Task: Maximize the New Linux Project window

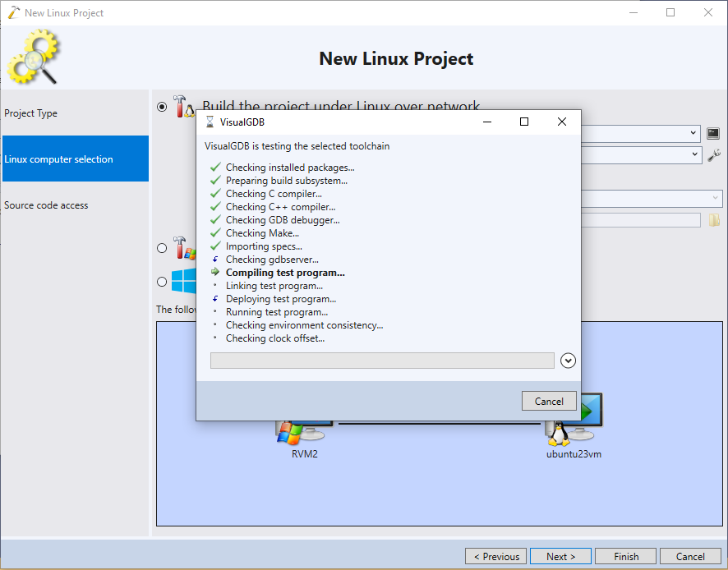Action: [x=670, y=12]
